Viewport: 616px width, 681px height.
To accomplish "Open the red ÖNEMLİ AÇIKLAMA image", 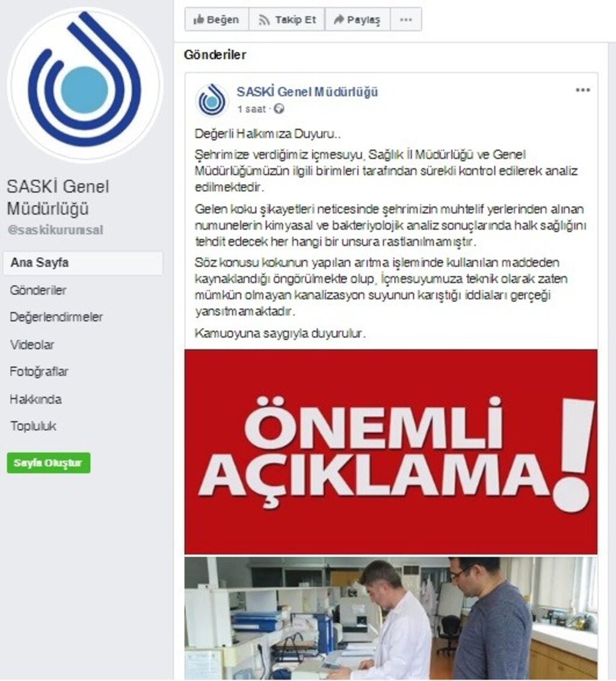I will pos(391,452).
